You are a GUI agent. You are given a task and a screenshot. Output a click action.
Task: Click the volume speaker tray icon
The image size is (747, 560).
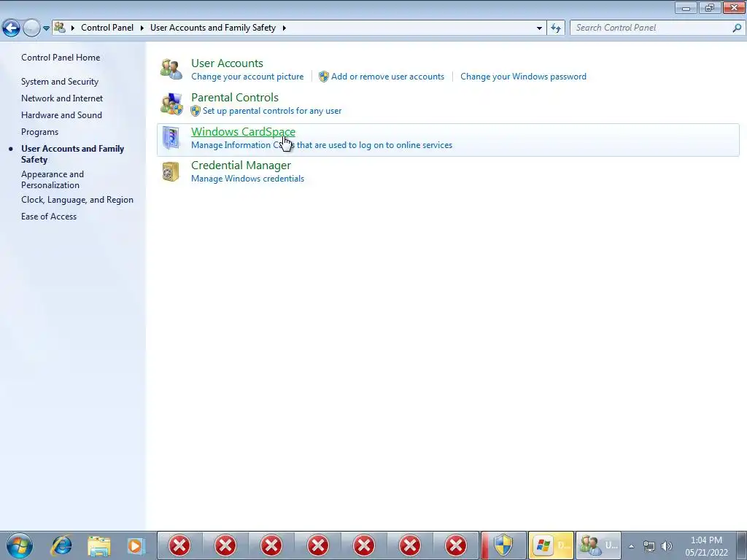coord(667,546)
